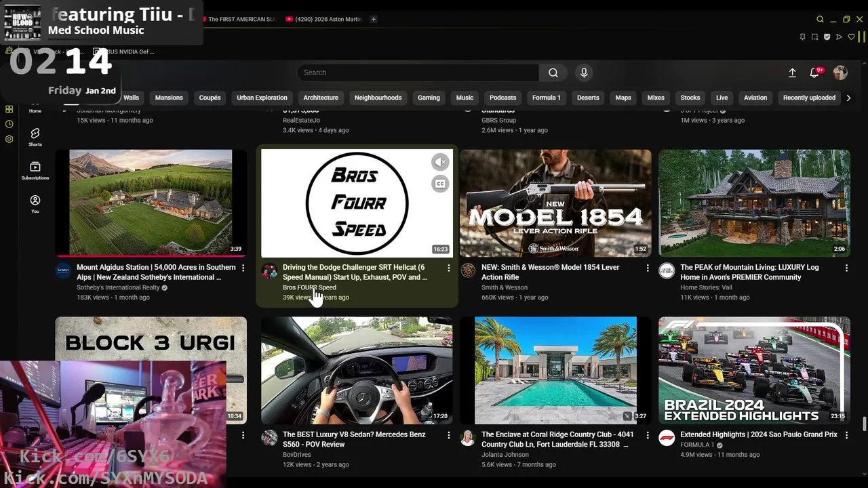Open the notifications bell with 9+ badge
The height and width of the screenshot is (488, 868).
(815, 73)
